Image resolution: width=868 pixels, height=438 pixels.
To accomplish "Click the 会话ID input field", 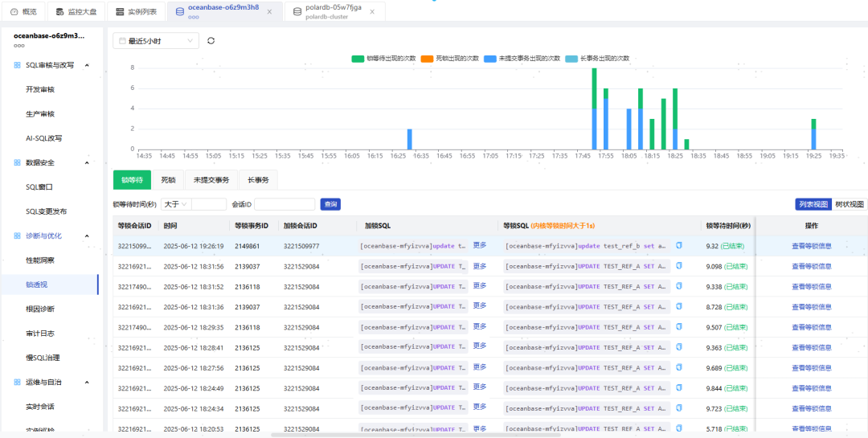I will 285,204.
